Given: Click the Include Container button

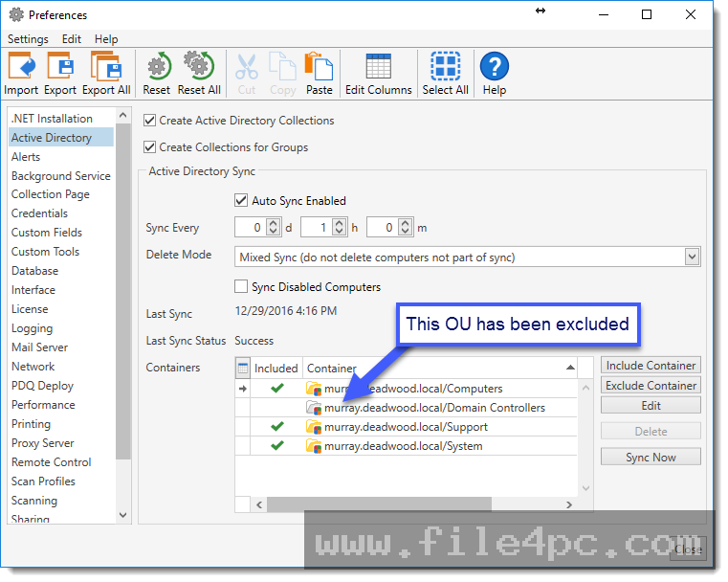Looking at the screenshot, I should click(651, 366).
